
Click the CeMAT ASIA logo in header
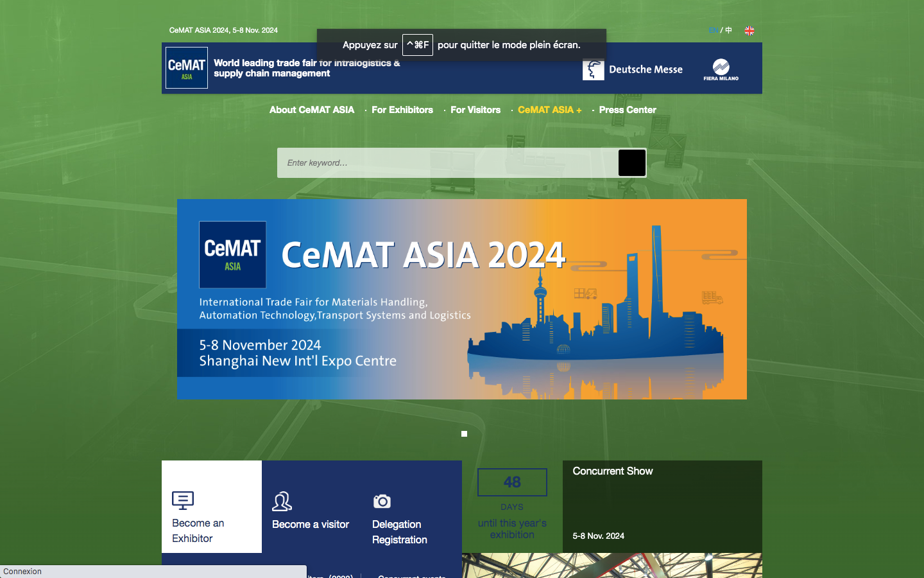186,67
